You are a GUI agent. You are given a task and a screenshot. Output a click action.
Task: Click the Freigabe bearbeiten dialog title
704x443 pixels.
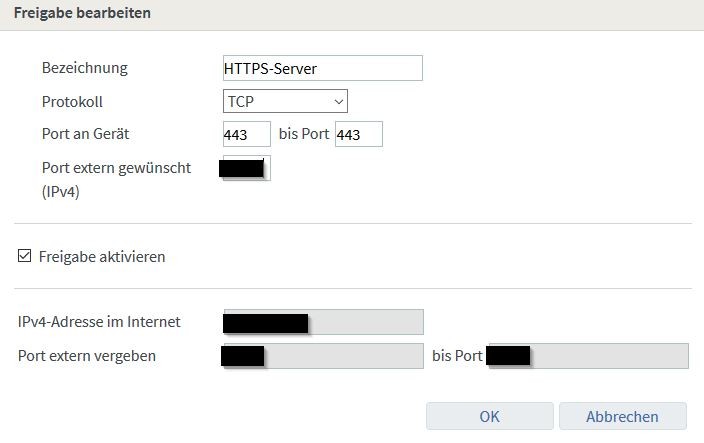82,14
